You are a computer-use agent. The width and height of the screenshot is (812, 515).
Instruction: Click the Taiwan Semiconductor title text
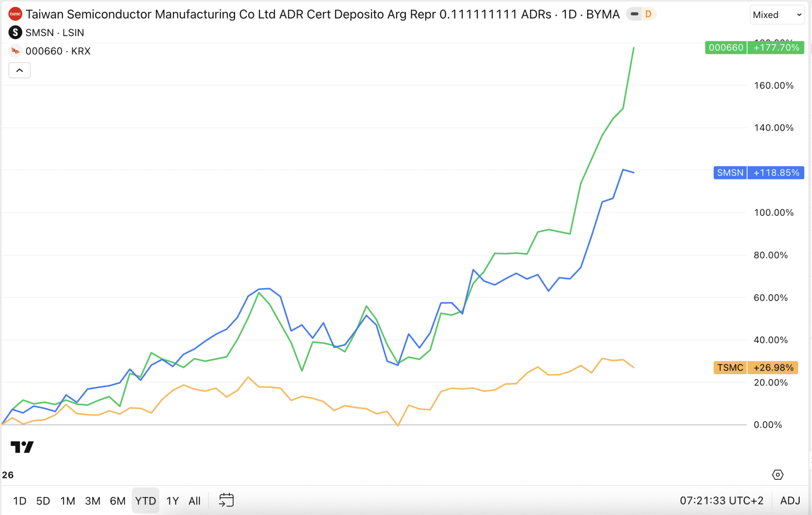click(x=322, y=14)
